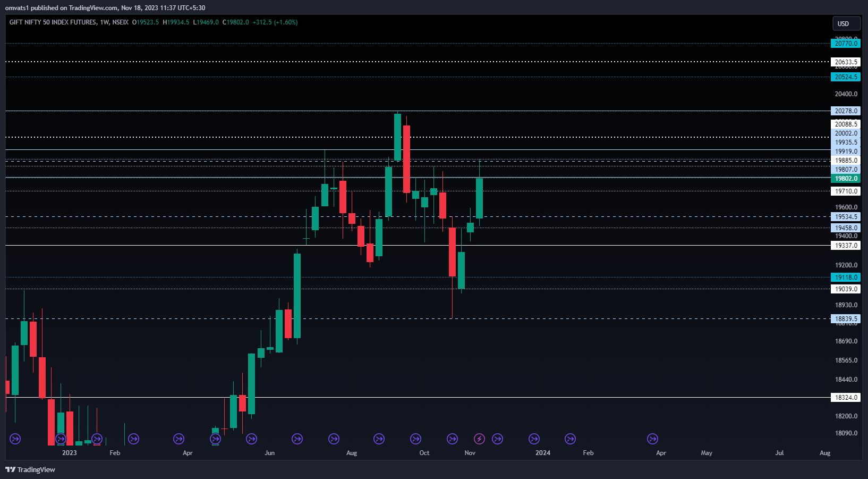
Task: Click the Jun label on time axis
Action: (270, 453)
